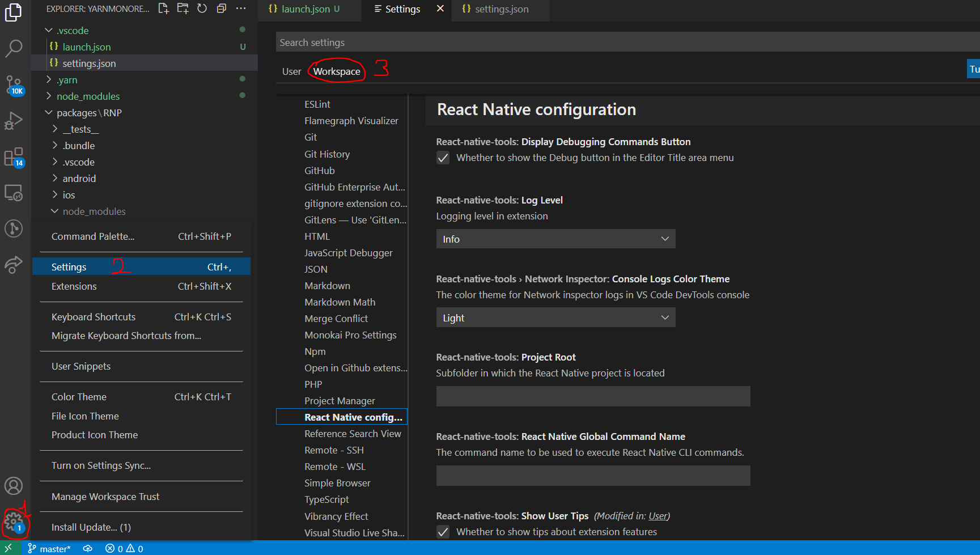Image resolution: width=980 pixels, height=555 pixels.
Task: Open launch.json in the Explorer tree
Action: (145, 46)
